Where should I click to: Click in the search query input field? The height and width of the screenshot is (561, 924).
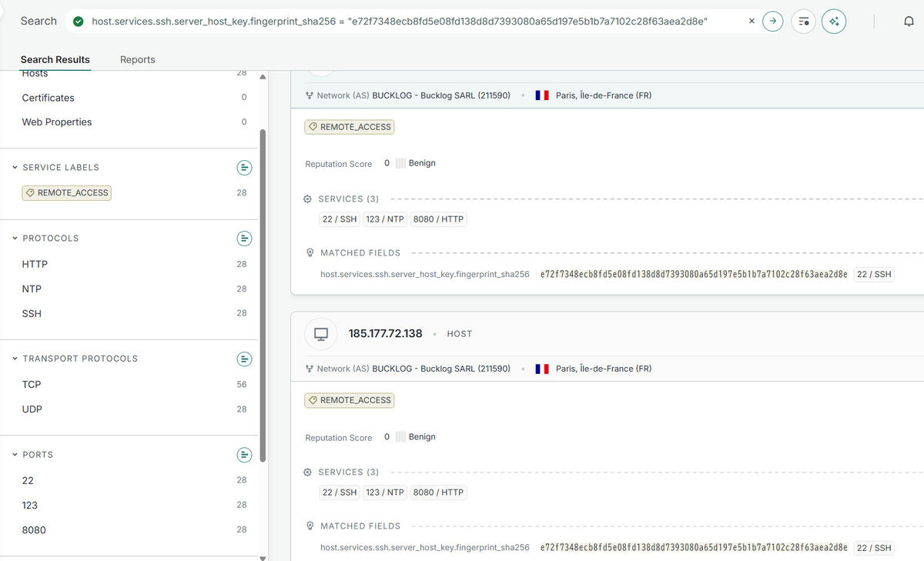(416, 22)
